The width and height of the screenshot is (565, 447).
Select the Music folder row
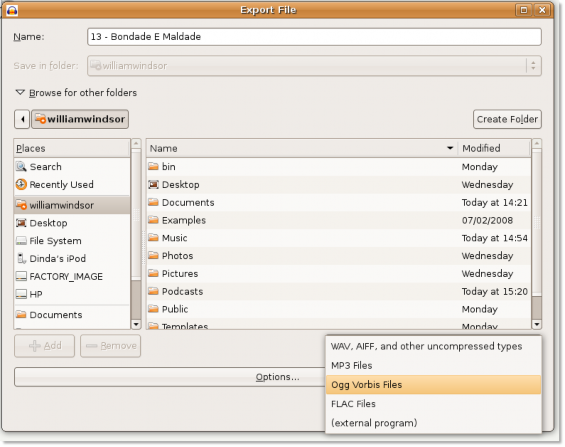(339, 238)
